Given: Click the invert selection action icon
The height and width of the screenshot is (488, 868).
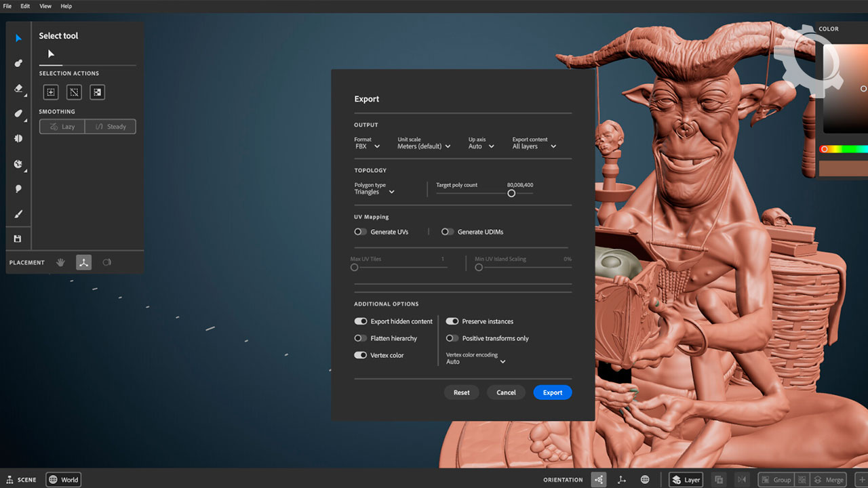Looking at the screenshot, I should click(x=97, y=92).
